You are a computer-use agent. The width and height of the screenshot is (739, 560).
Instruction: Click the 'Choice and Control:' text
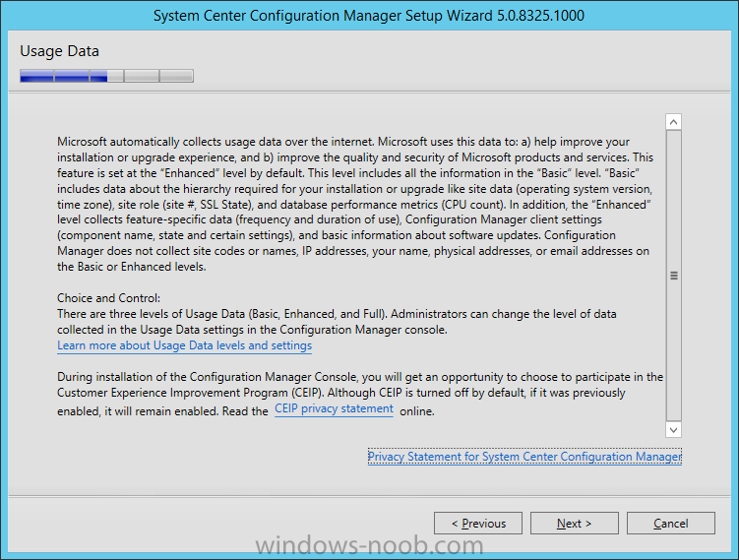point(109,298)
